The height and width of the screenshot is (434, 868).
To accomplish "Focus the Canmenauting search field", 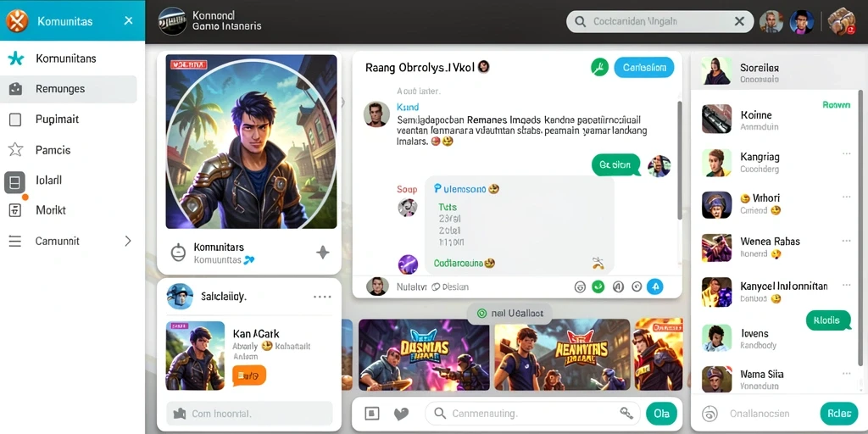I will coord(532,414).
